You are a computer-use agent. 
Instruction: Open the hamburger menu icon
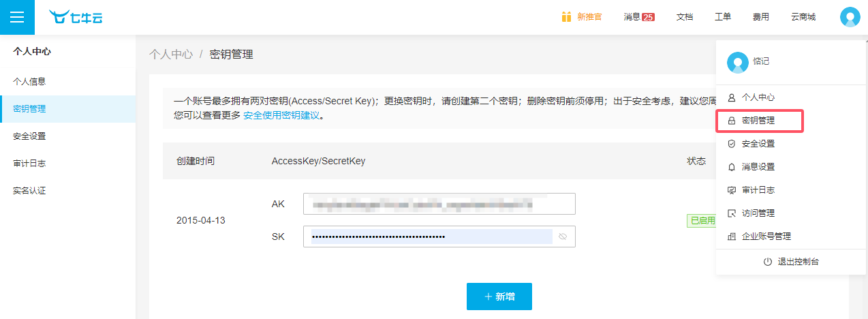(x=17, y=17)
